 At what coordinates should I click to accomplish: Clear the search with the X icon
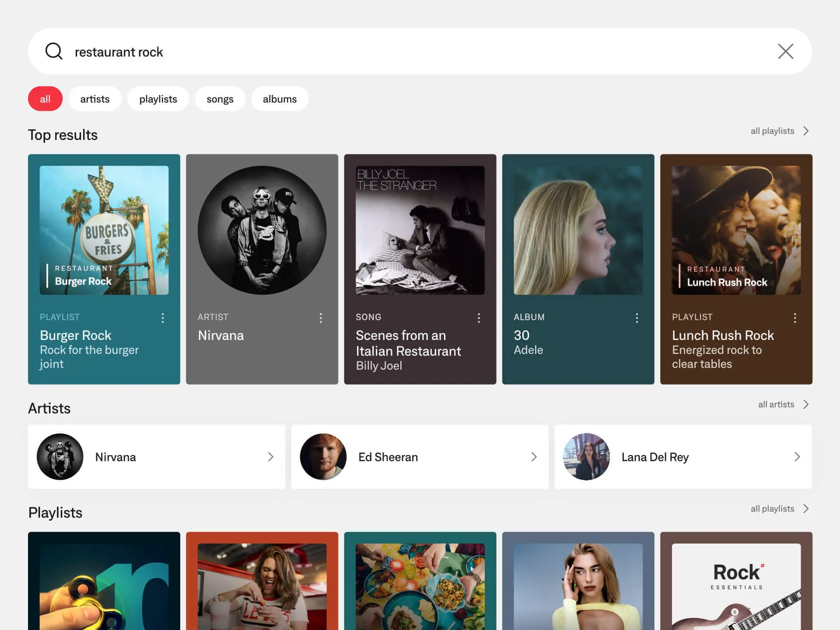coord(785,51)
